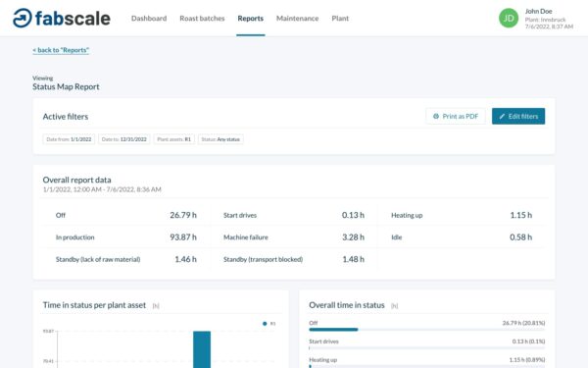The width and height of the screenshot is (588, 368).
Task: Click Standby (transport blocked) label
Action: pos(263,259)
